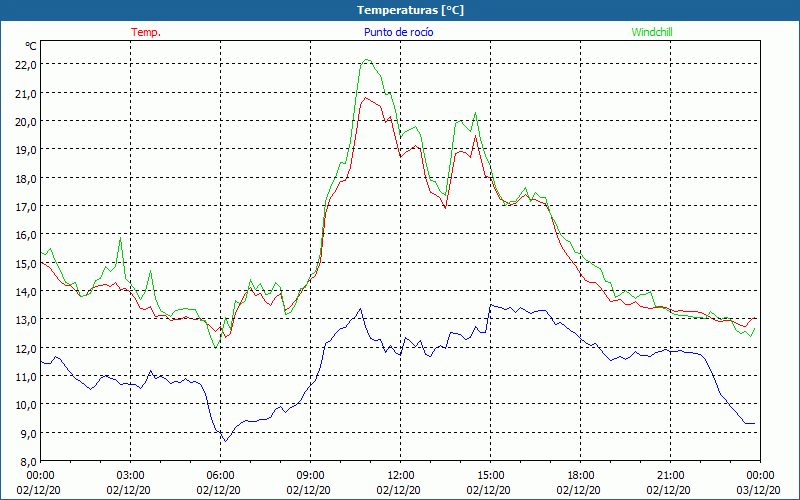This screenshot has height=500, width=800.
Task: Click the '11,0' y-axis value
Action: point(27,377)
